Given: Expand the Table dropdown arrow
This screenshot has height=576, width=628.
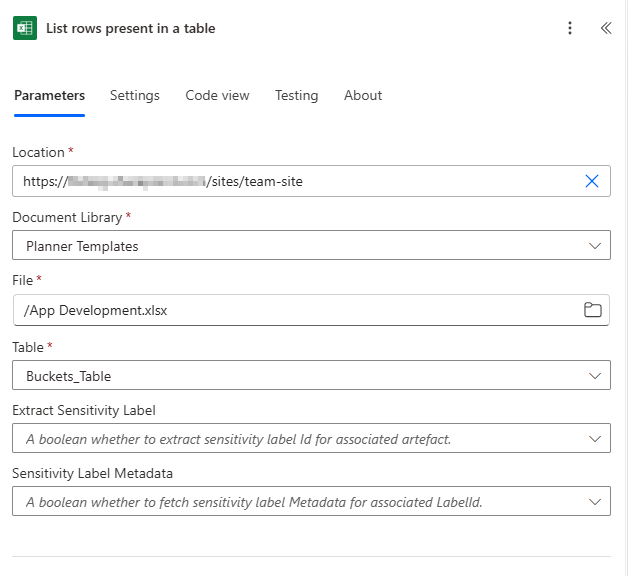Looking at the screenshot, I should (595, 376).
